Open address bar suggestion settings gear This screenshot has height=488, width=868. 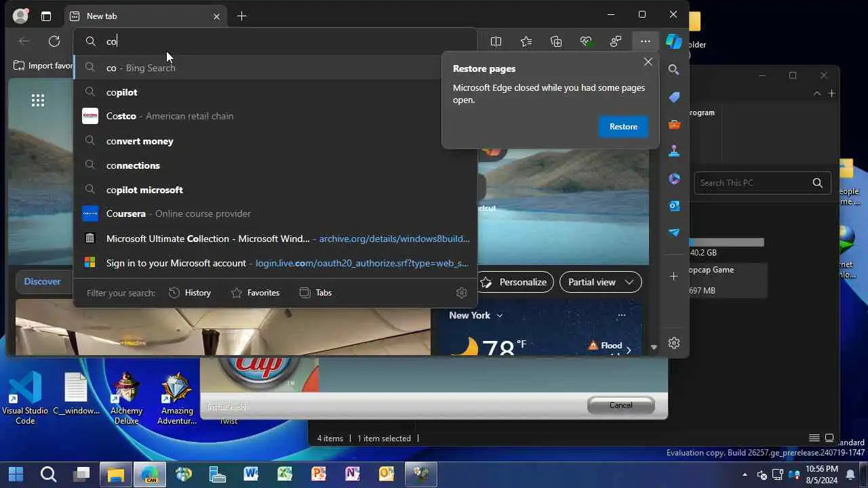click(462, 293)
